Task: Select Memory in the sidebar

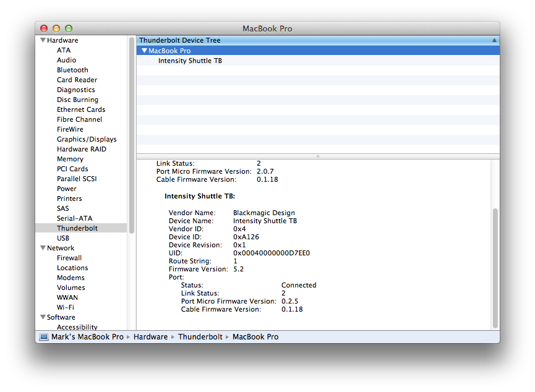Action: pos(70,159)
